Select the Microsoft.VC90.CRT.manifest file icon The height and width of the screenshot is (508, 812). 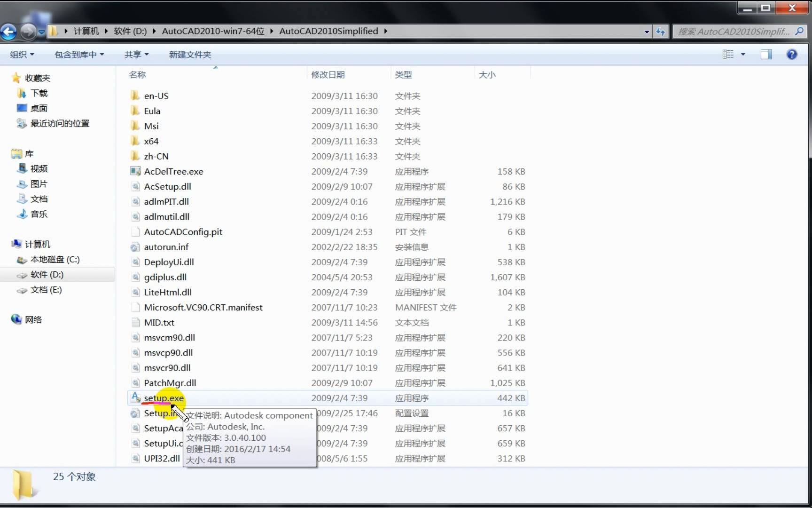(135, 307)
